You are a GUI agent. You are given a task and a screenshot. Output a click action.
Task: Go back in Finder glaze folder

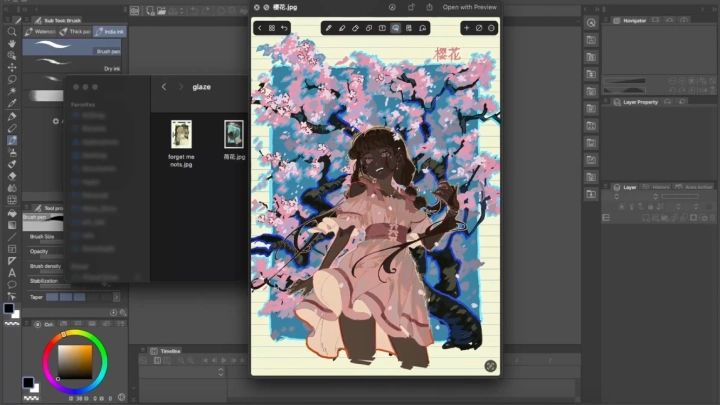(x=164, y=87)
